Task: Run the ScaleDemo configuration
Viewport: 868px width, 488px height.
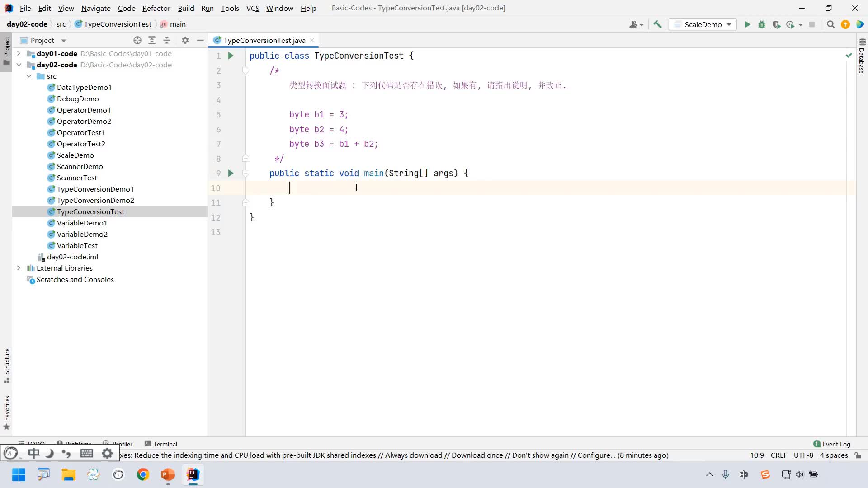Action: pos(747,24)
